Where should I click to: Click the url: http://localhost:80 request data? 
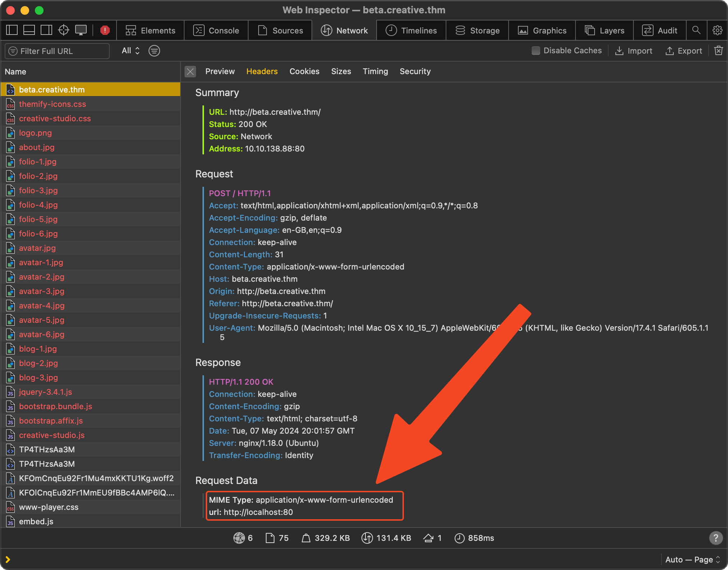[251, 512]
